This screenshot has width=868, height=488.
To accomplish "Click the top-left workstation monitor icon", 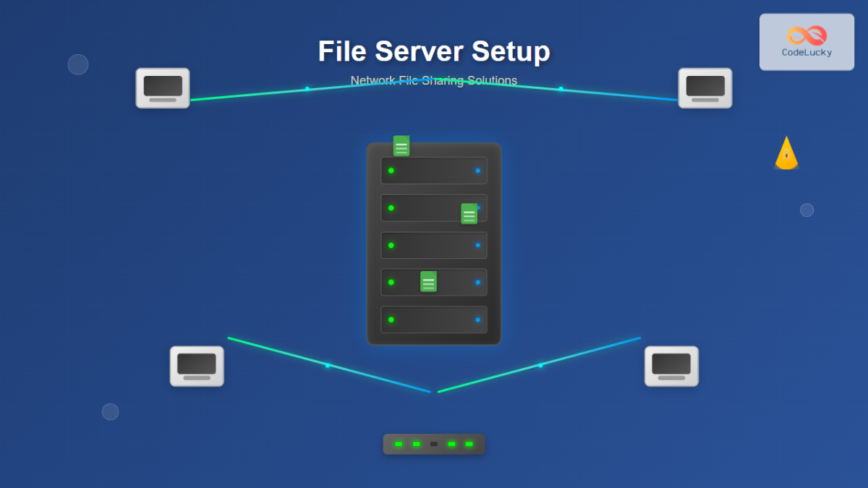I will [162, 87].
